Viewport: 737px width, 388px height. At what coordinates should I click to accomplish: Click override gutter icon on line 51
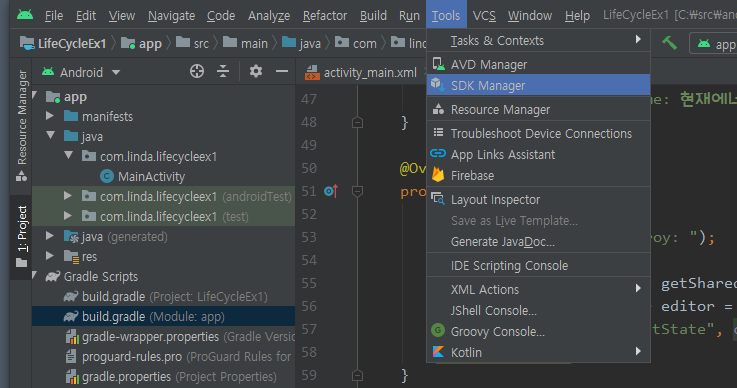click(x=331, y=191)
